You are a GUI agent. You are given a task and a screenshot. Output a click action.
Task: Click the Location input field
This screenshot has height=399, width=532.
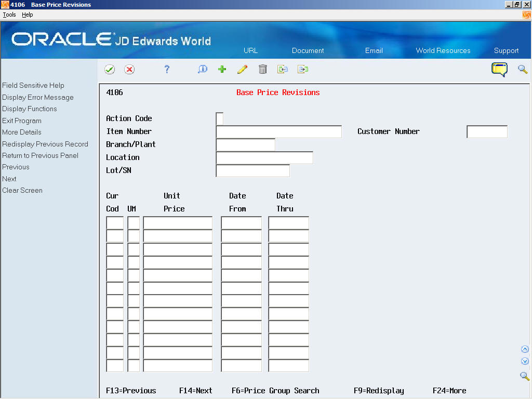pyautogui.click(x=264, y=158)
